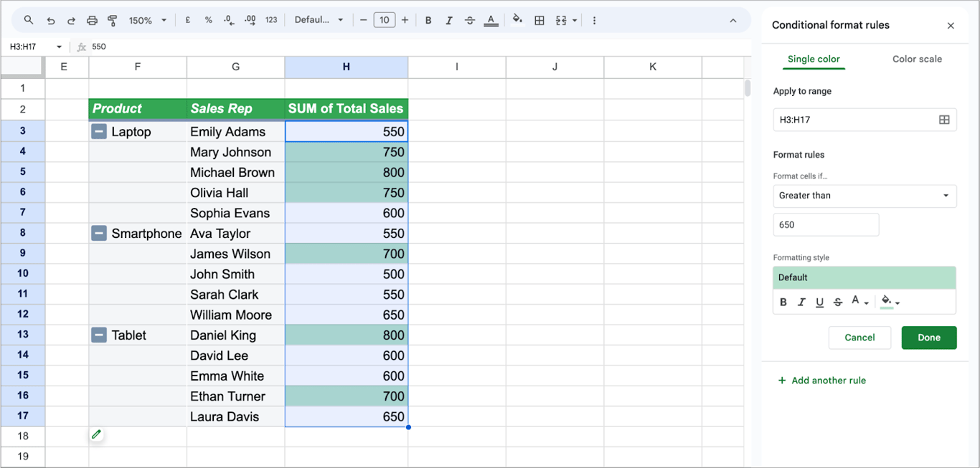The image size is (980, 468).
Task: Click the Done button
Action: click(929, 338)
